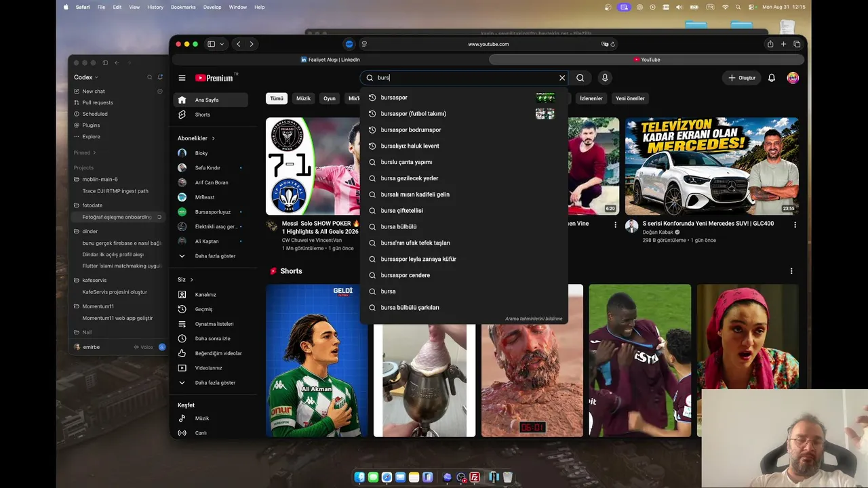Choose 'bursa gezilecek yerler' suggestion
Viewport: 868px width, 488px height.
[464, 178]
